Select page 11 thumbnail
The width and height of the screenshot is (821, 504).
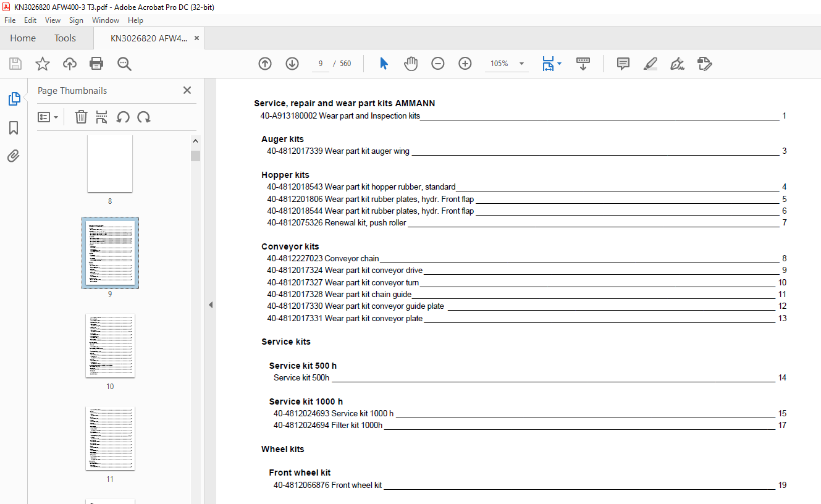[110, 438]
